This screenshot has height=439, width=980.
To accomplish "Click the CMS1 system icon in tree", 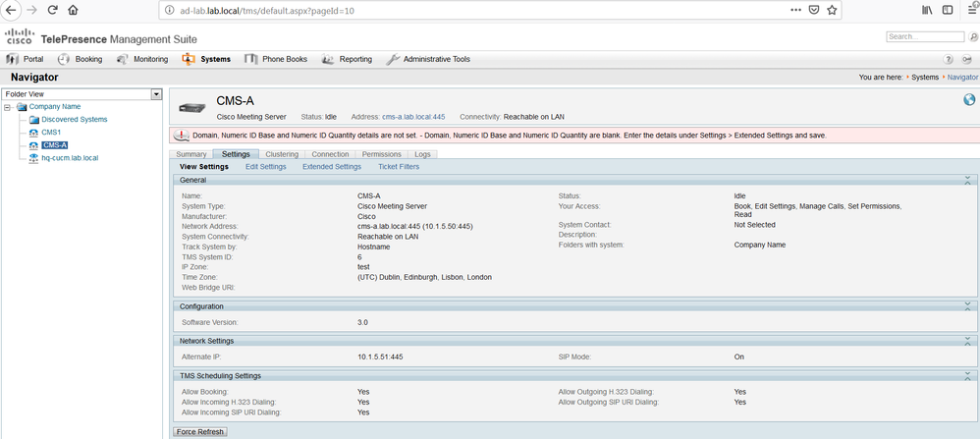I will coord(34,133).
